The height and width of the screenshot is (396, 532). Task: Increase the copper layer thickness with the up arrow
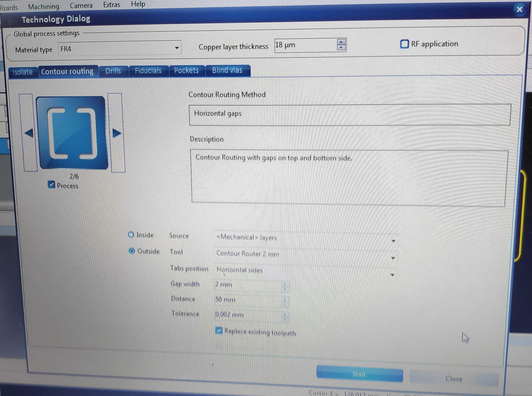[x=341, y=42]
